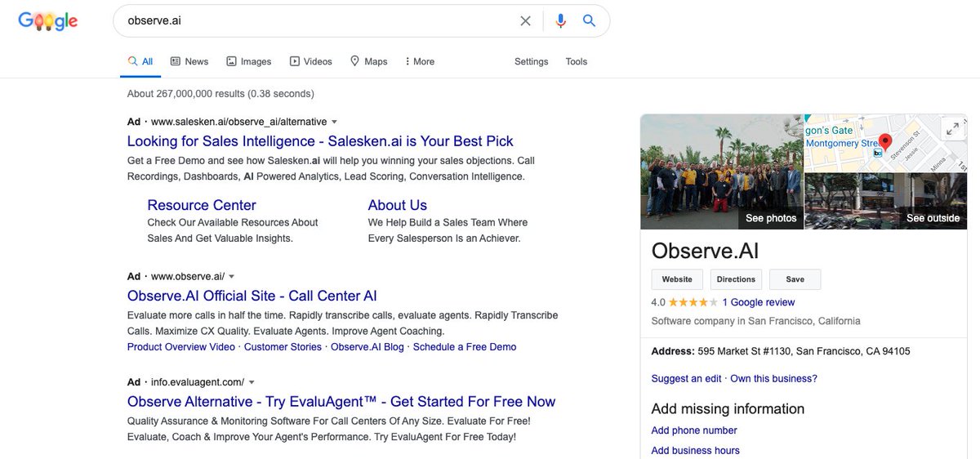
Task: Click Add phone number
Action: [x=694, y=430]
